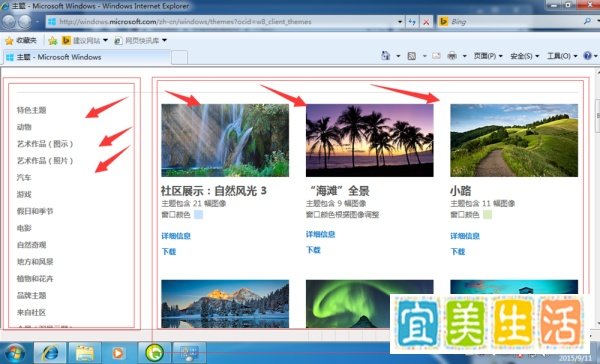The width and height of the screenshot is (600, 364).
Task: Click the snowy mountain lake thumbnail
Action: [225, 304]
